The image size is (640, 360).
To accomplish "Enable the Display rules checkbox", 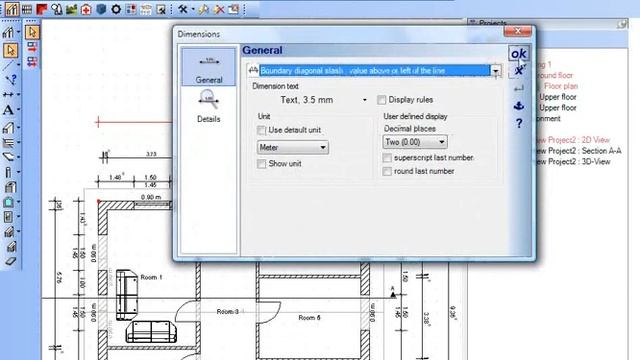I will (x=382, y=100).
